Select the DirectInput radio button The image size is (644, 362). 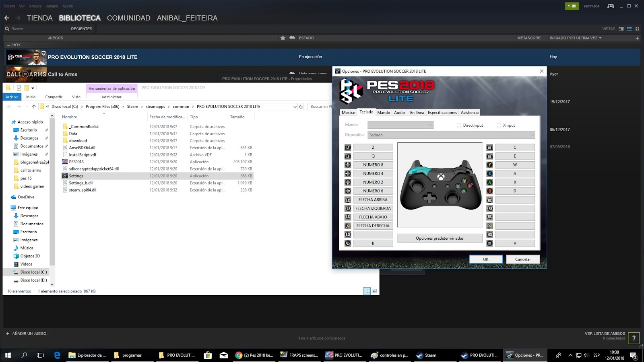[x=459, y=125]
